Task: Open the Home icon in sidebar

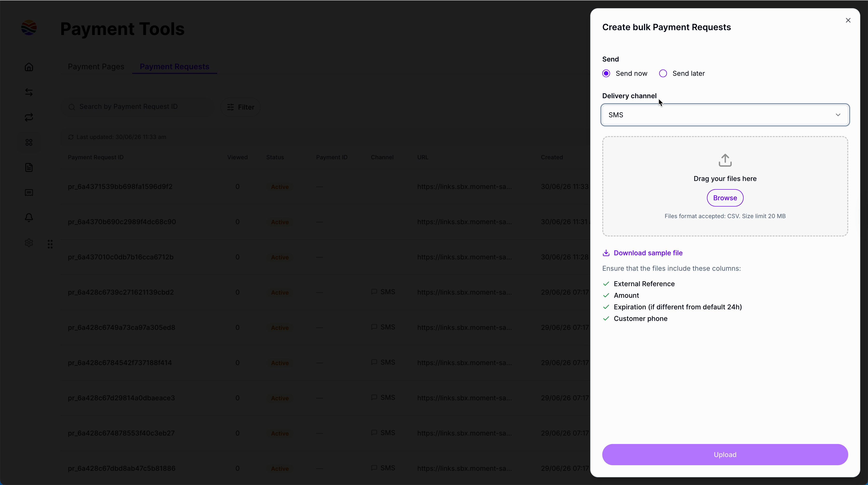Action: coord(29,67)
